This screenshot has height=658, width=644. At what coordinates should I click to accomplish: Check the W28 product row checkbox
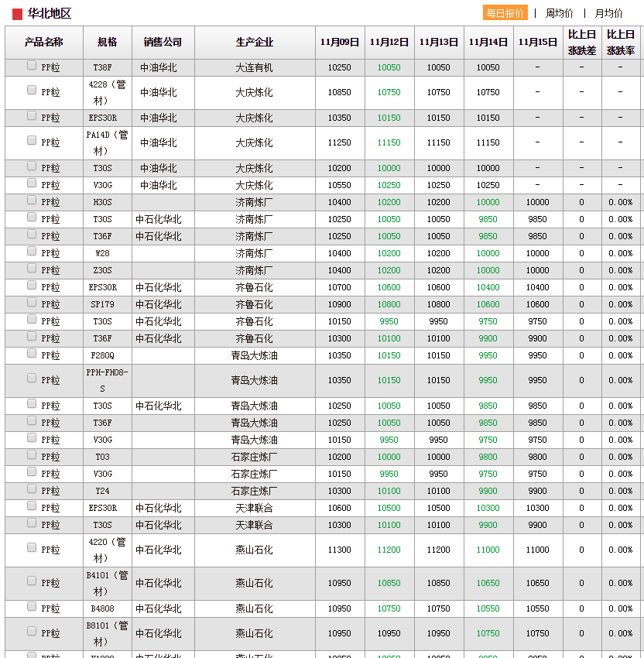[32, 252]
